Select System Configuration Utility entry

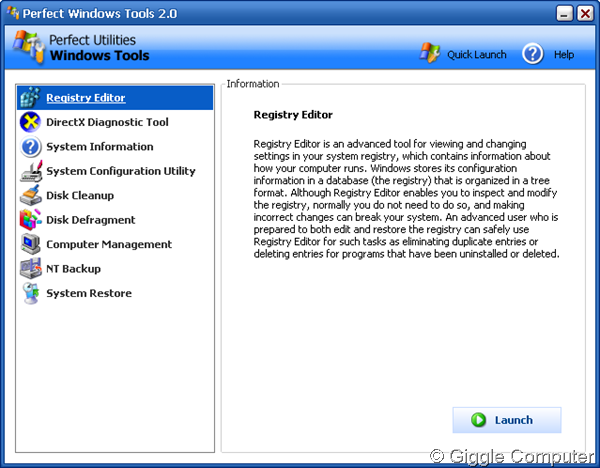point(115,171)
